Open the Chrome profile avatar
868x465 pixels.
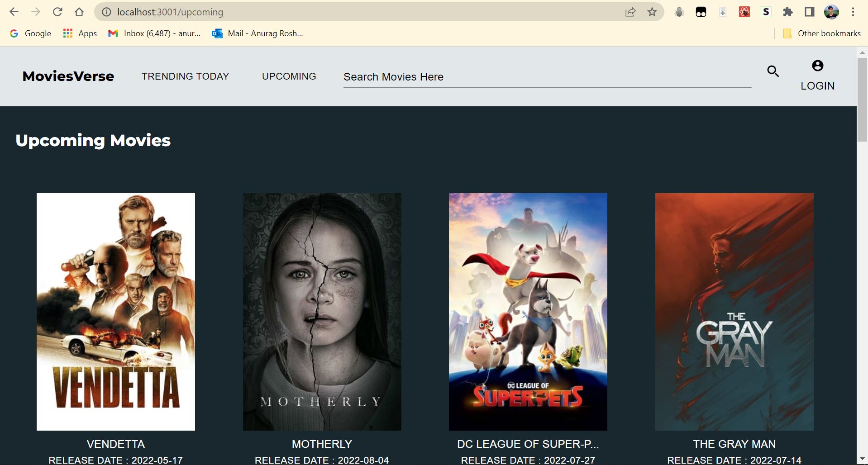pyautogui.click(x=831, y=12)
